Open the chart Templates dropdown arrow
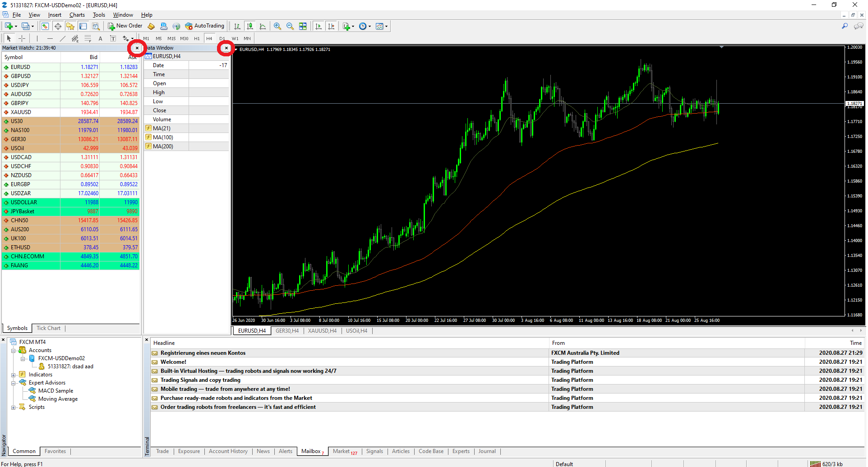Viewport: 868px width, 467px height. tap(386, 26)
